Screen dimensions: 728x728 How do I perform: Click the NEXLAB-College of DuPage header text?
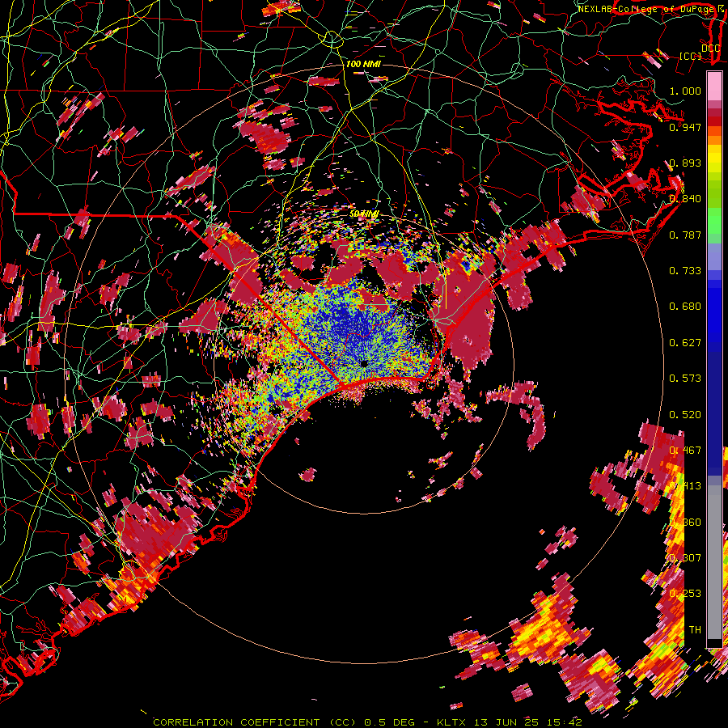pyautogui.click(x=648, y=9)
